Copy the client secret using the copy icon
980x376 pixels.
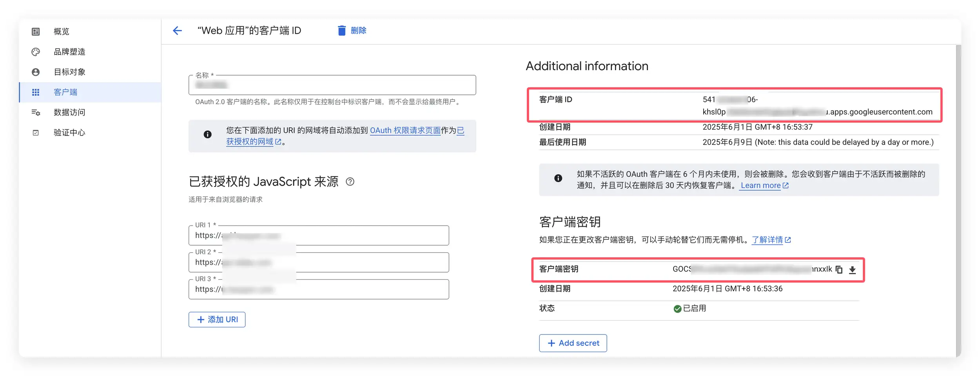click(x=840, y=269)
